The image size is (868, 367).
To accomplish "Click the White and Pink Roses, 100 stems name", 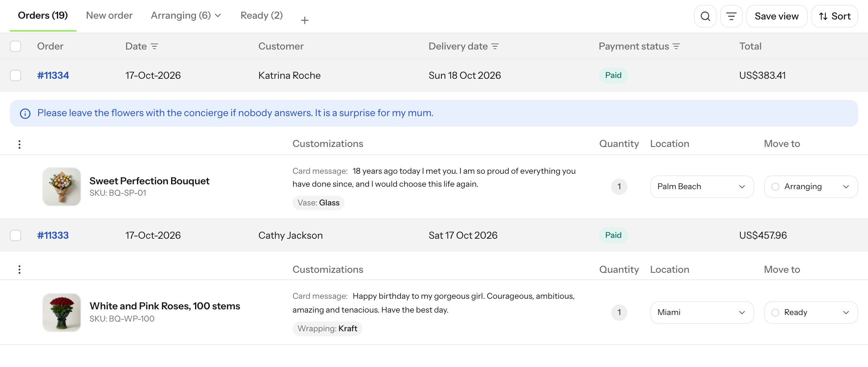I will pos(165,306).
